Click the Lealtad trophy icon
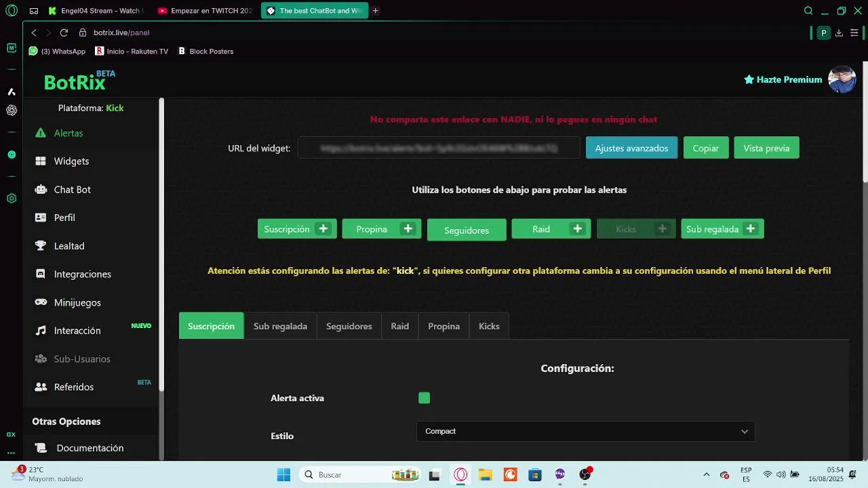This screenshot has height=488, width=868. 41,246
